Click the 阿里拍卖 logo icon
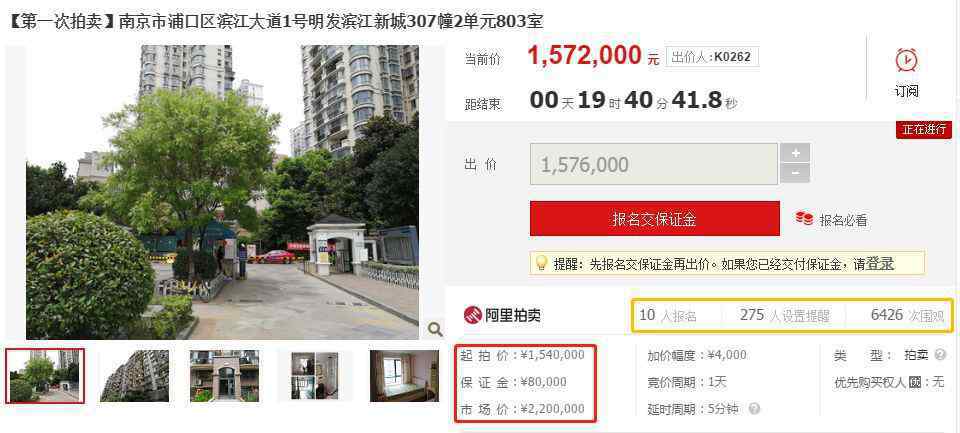960x433 pixels. point(473,315)
